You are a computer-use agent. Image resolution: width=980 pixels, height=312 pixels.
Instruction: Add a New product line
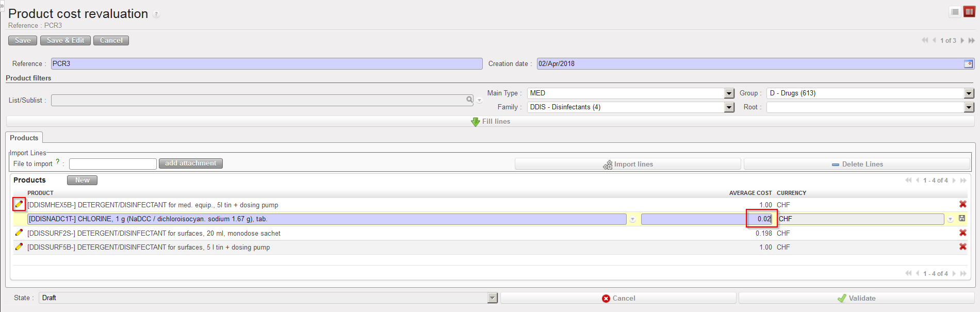click(82, 180)
